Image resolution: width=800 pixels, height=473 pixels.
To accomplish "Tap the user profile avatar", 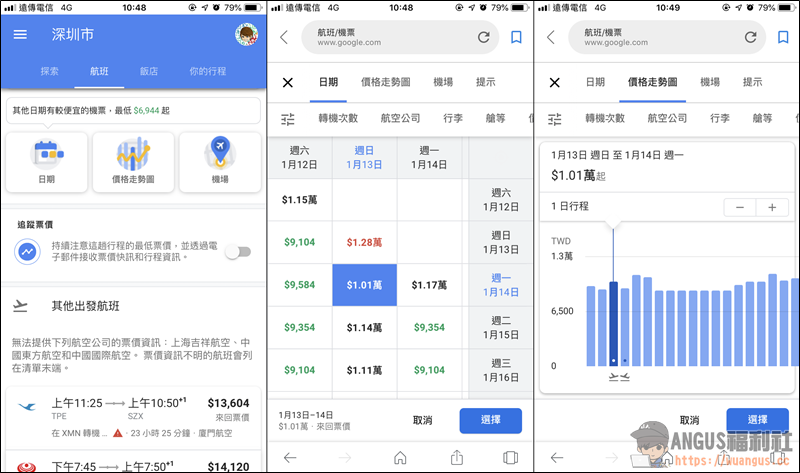I will [247, 35].
